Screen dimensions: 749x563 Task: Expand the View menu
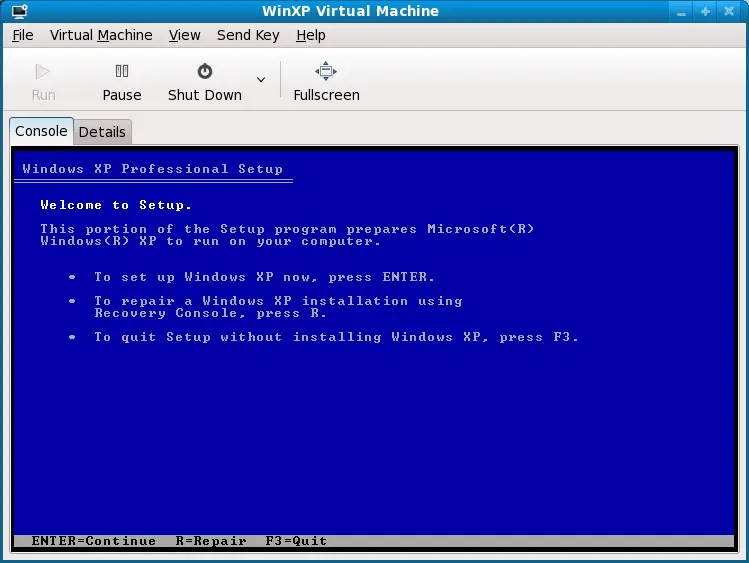tap(184, 35)
